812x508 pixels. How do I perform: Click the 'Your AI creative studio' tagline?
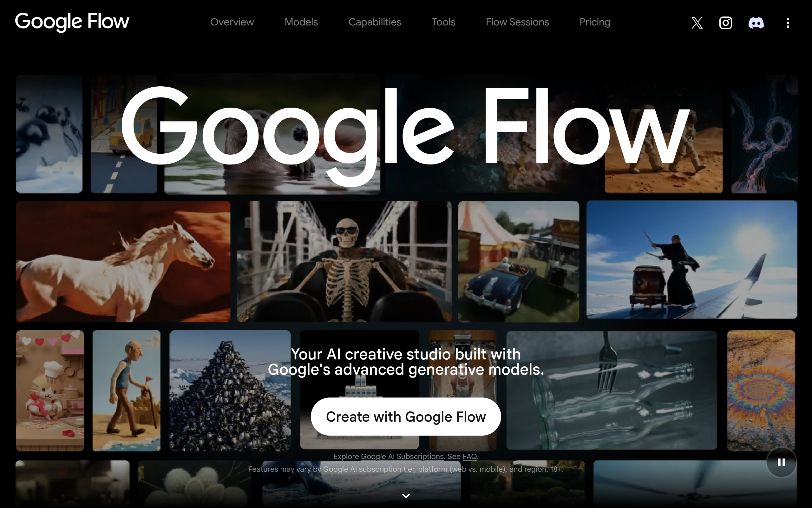click(x=406, y=362)
